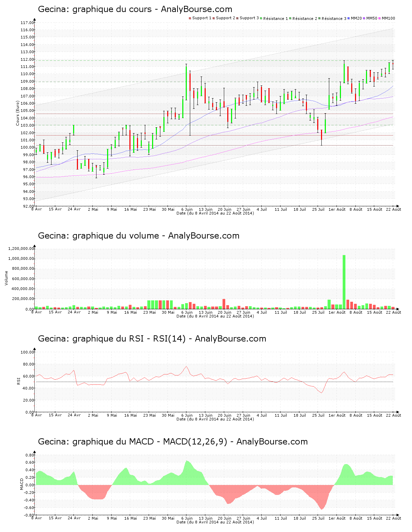Click '30 Mai' date on MACD chart
The width and height of the screenshot is (412, 532).
[x=168, y=518]
